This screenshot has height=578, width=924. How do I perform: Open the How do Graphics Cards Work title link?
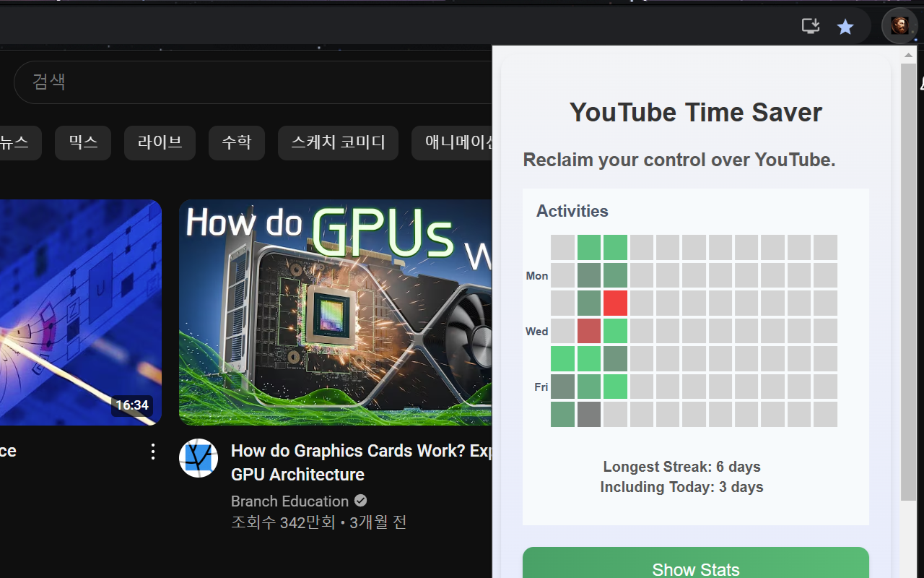362,462
